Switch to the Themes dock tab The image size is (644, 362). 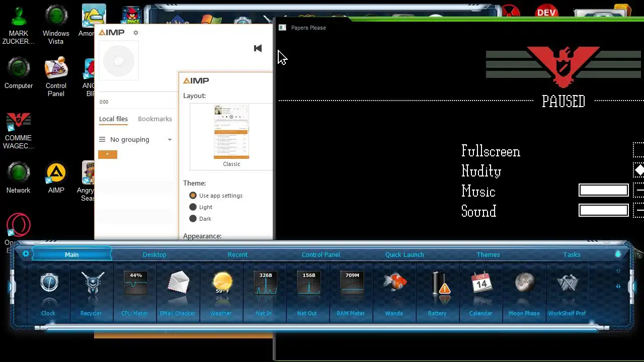pos(488,254)
